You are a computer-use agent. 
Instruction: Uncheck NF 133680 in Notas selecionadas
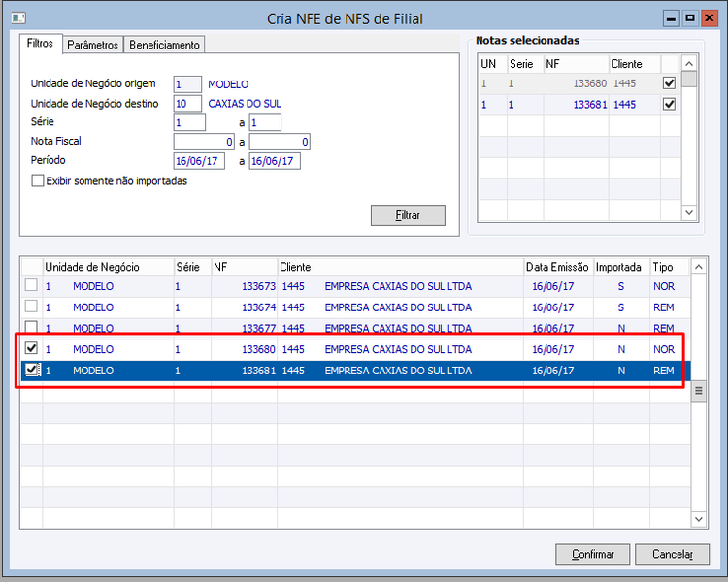pos(669,83)
